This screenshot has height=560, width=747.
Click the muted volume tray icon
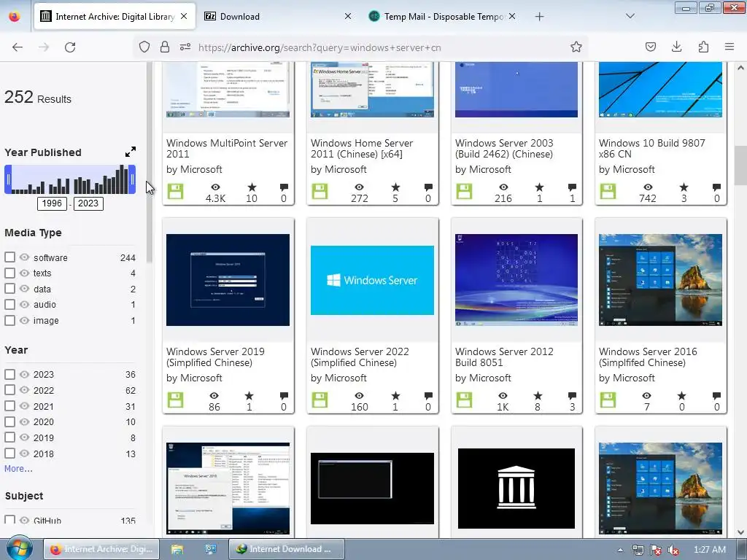point(673,550)
